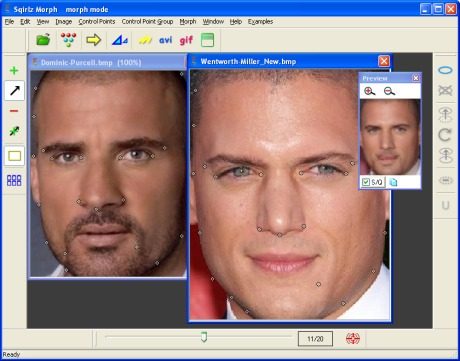Click the upper up-arrow icon in the right toolbar
This screenshot has height=361, width=460.
tap(445, 114)
